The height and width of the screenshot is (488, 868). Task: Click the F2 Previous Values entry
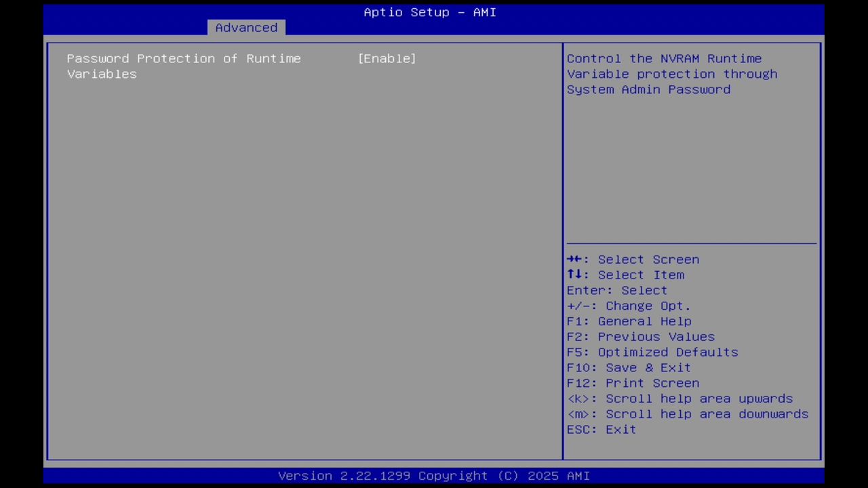tap(640, 336)
